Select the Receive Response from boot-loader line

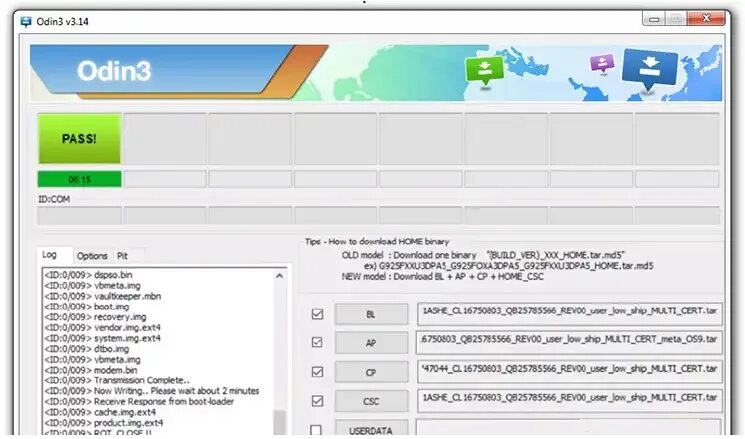139,401
